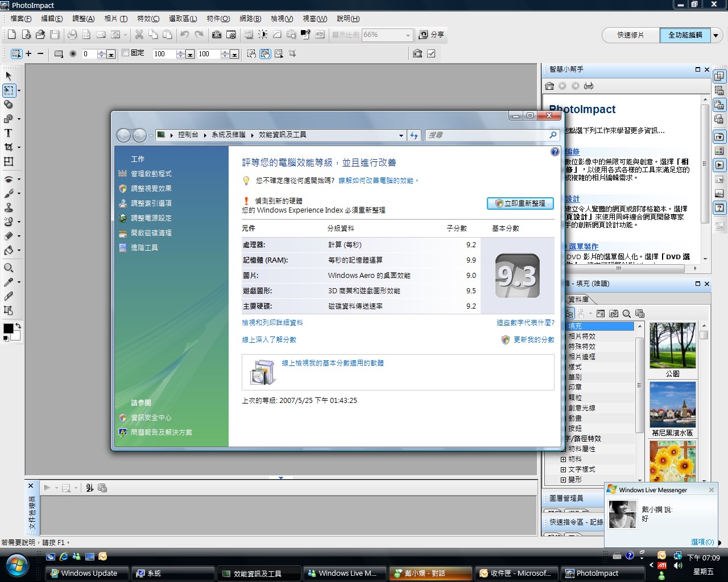Click the Redo arrow icon in the toolbar

199,35
